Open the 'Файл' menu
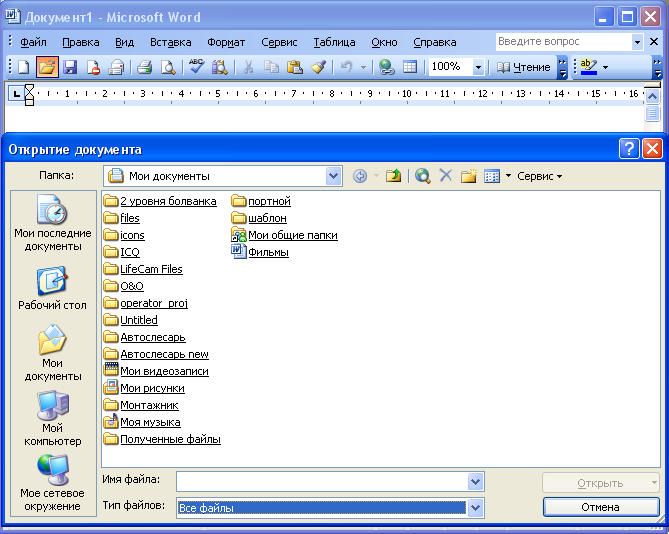The height and width of the screenshot is (534, 669). point(33,42)
